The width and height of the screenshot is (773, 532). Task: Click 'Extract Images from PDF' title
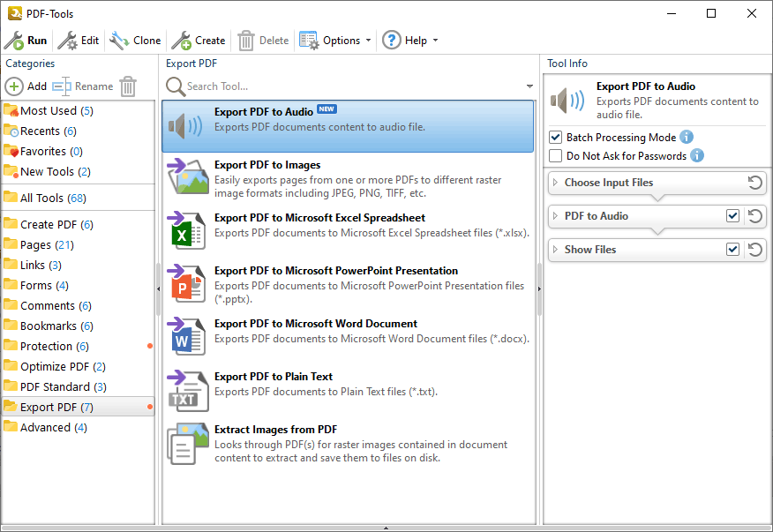[x=275, y=430]
